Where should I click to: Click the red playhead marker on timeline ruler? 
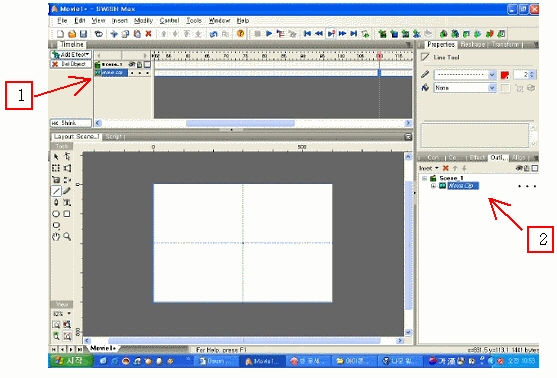click(380, 56)
